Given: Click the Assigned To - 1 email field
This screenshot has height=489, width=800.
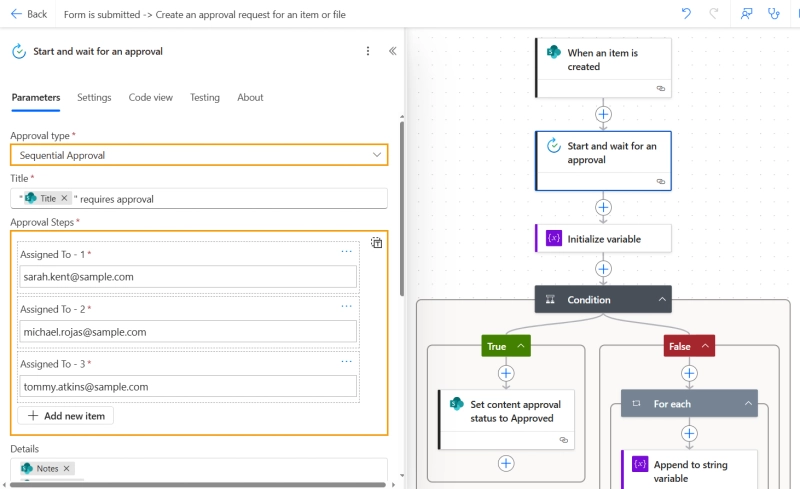Looking at the screenshot, I should 188,277.
